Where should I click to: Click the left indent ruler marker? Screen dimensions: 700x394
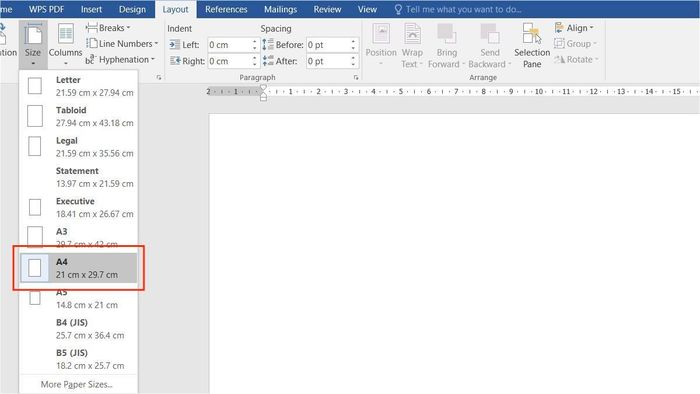pos(263,98)
